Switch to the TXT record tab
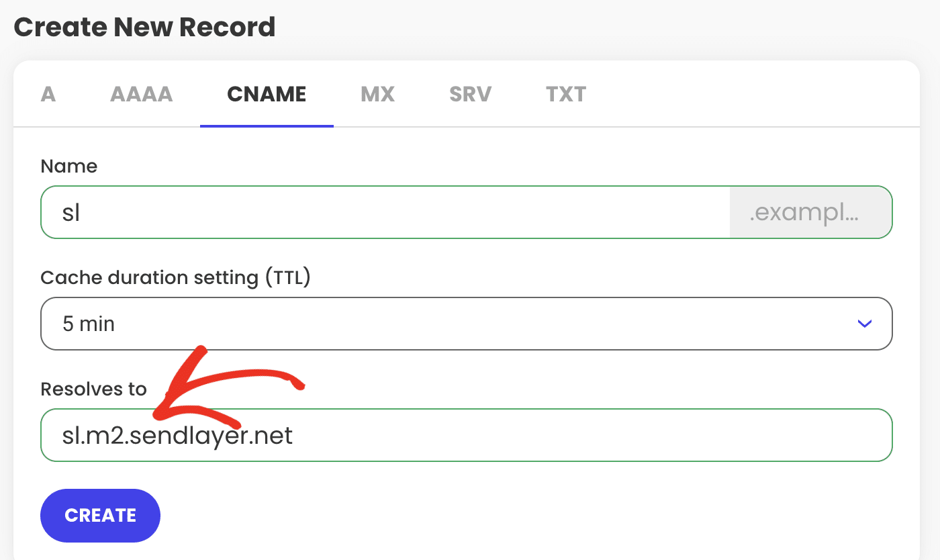 (x=565, y=95)
